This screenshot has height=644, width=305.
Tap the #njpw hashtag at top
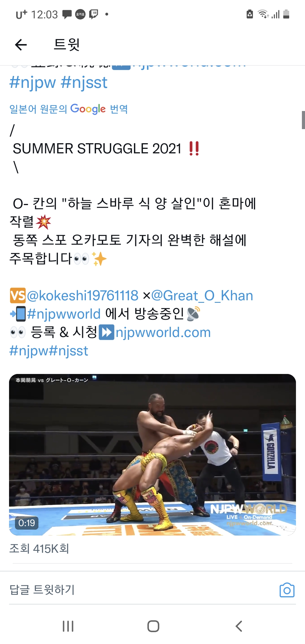[33, 83]
